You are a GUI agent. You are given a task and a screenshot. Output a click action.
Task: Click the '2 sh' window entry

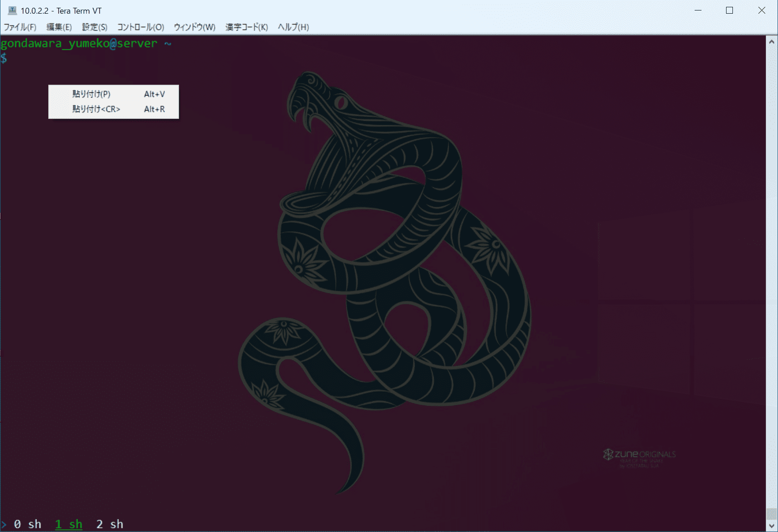coord(110,524)
